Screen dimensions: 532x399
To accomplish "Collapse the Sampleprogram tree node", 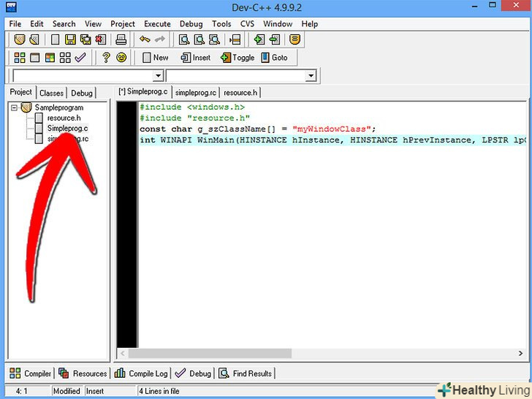I will click(15, 108).
